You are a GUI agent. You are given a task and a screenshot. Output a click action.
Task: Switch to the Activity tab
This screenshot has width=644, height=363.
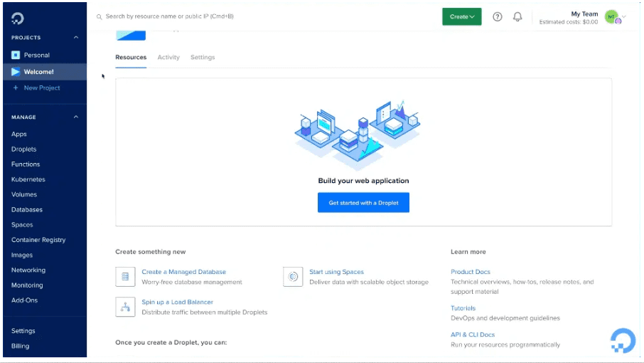(168, 57)
